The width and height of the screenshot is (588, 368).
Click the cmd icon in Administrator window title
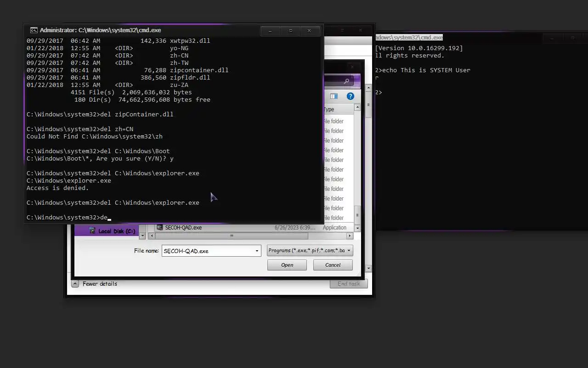click(34, 30)
